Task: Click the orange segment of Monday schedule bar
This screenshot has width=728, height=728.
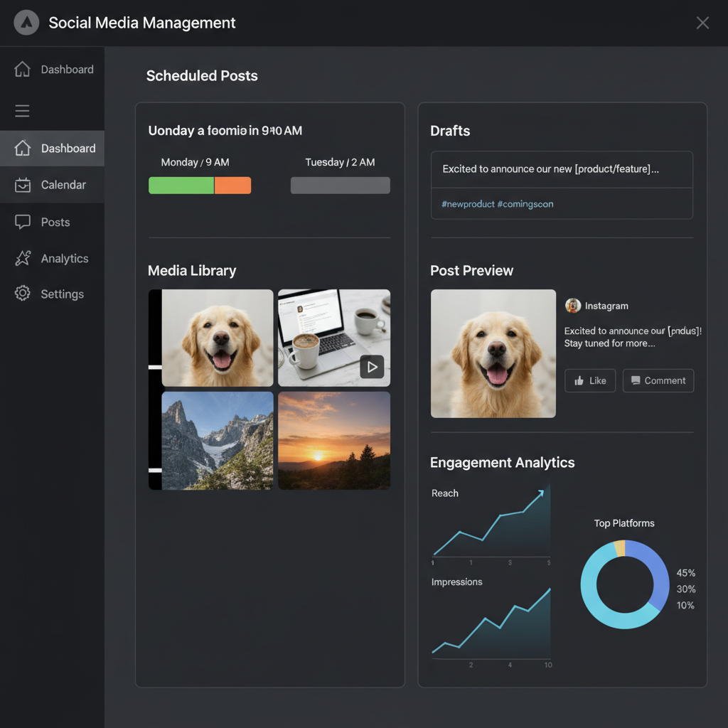Action: pos(232,186)
